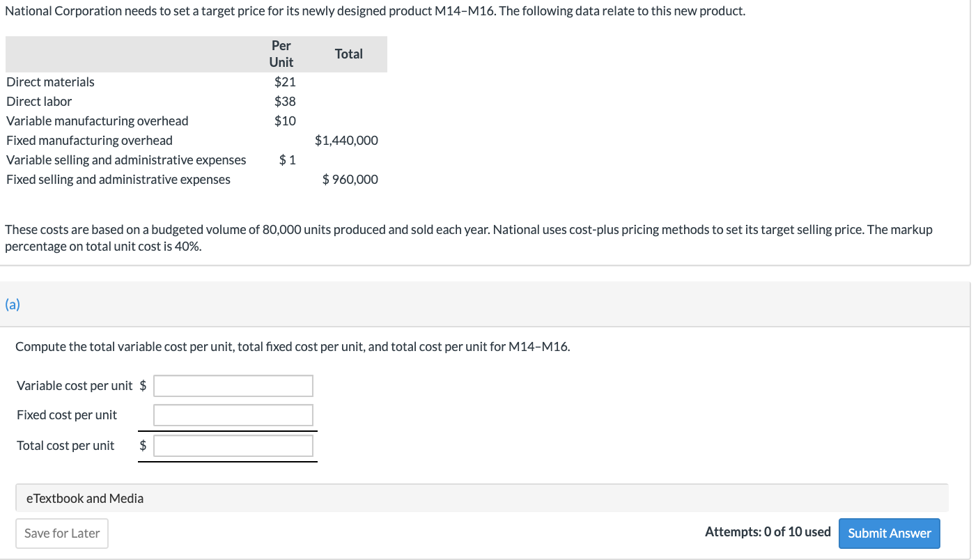Select the Fixed selling and administrative expenses label

pyautogui.click(x=118, y=179)
